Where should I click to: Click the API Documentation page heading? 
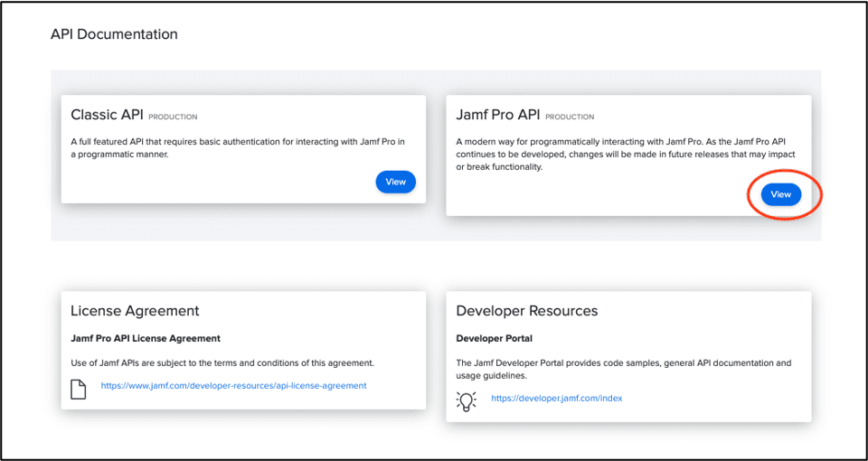[114, 34]
